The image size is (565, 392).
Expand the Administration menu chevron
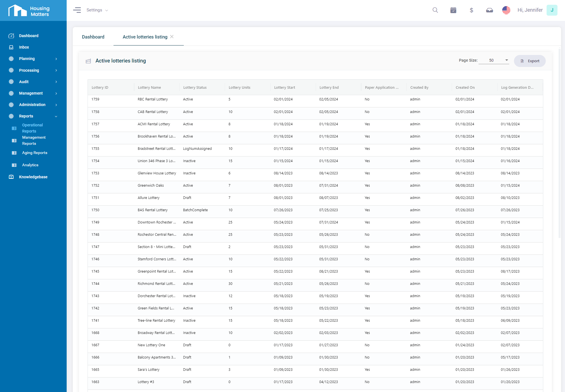click(x=56, y=105)
